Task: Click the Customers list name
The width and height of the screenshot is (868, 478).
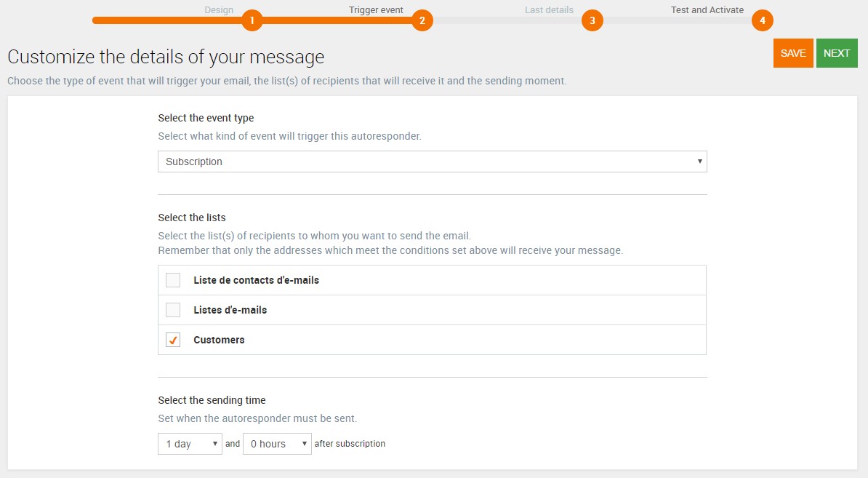Action: 219,340
